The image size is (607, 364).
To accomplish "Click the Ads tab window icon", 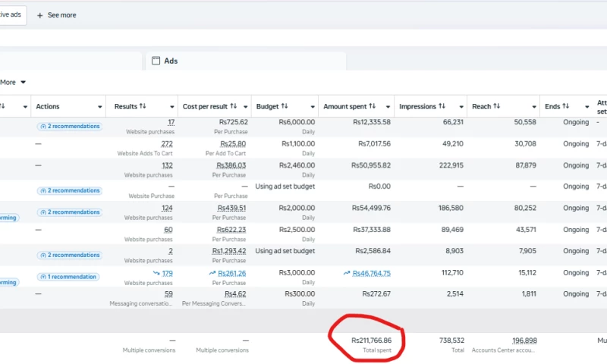I will click(x=156, y=61).
